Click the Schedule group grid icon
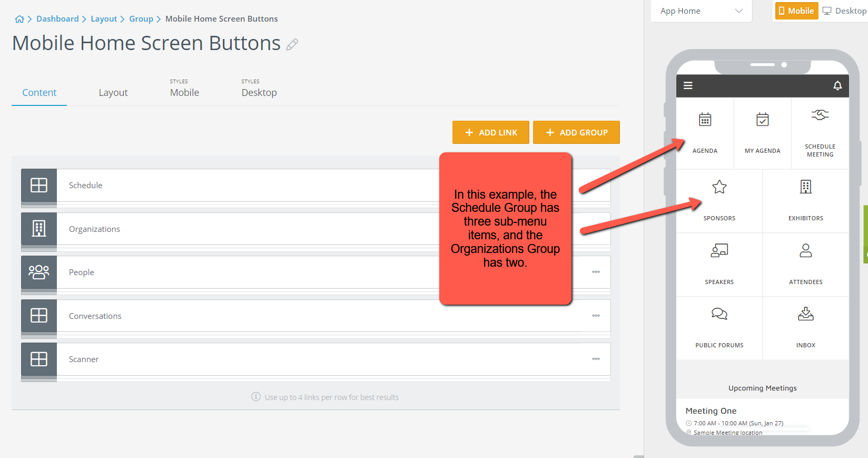Viewport: 868px width, 458px height. 39,185
